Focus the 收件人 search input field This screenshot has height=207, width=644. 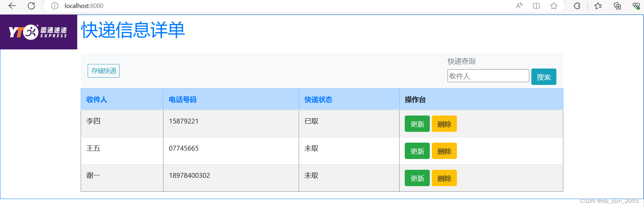click(x=488, y=76)
